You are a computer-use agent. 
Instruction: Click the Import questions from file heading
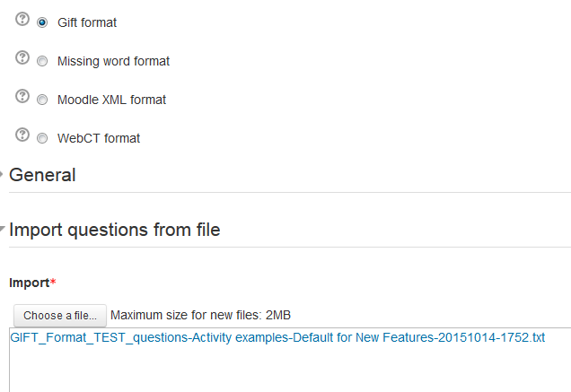coord(115,230)
